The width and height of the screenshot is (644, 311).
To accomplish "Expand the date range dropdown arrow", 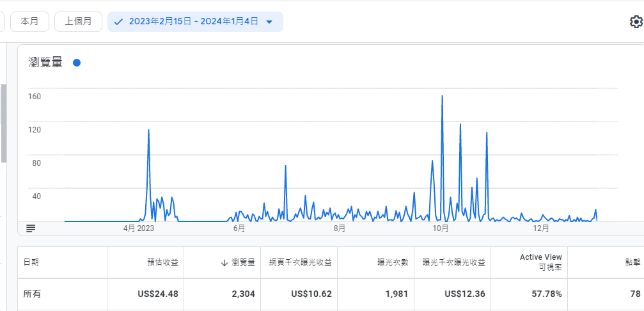I will coord(269,22).
